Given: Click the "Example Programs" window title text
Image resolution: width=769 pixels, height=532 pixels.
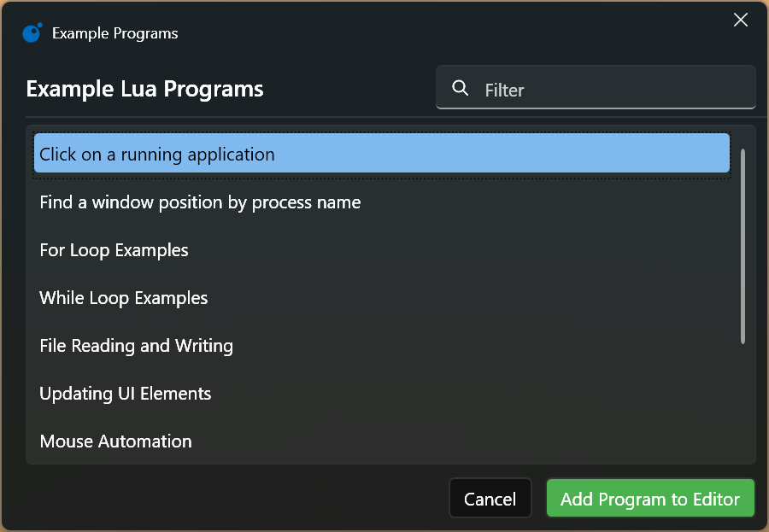Looking at the screenshot, I should tap(115, 33).
